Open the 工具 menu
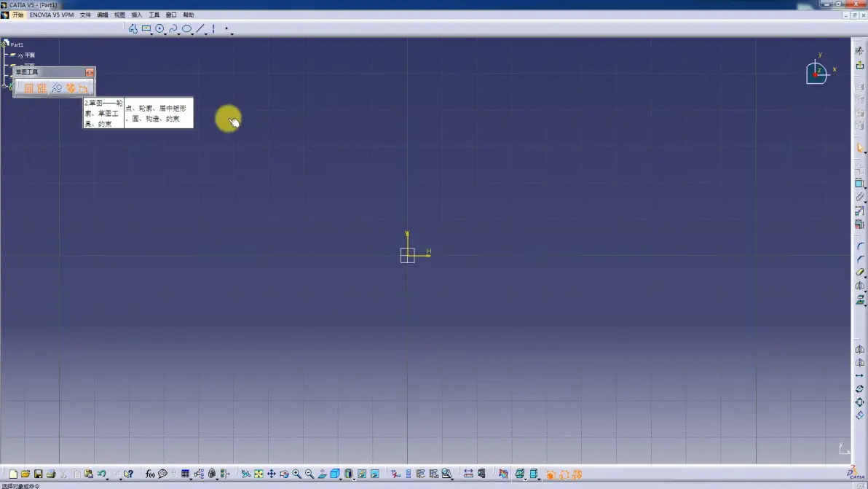The height and width of the screenshot is (489, 868). (154, 15)
